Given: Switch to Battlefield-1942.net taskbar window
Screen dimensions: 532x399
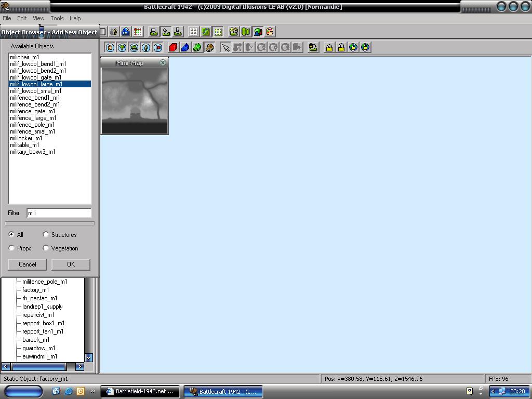Looking at the screenshot, I should [140, 392].
